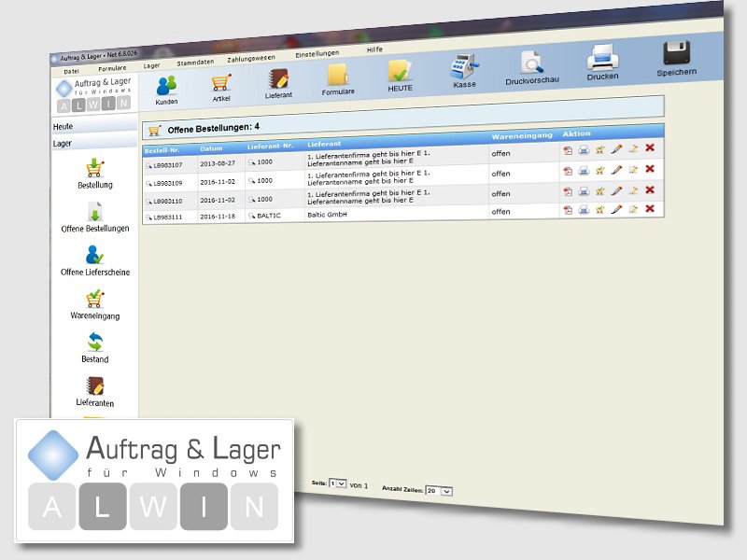Open Lieferanten in the sidebar

[x=95, y=392]
